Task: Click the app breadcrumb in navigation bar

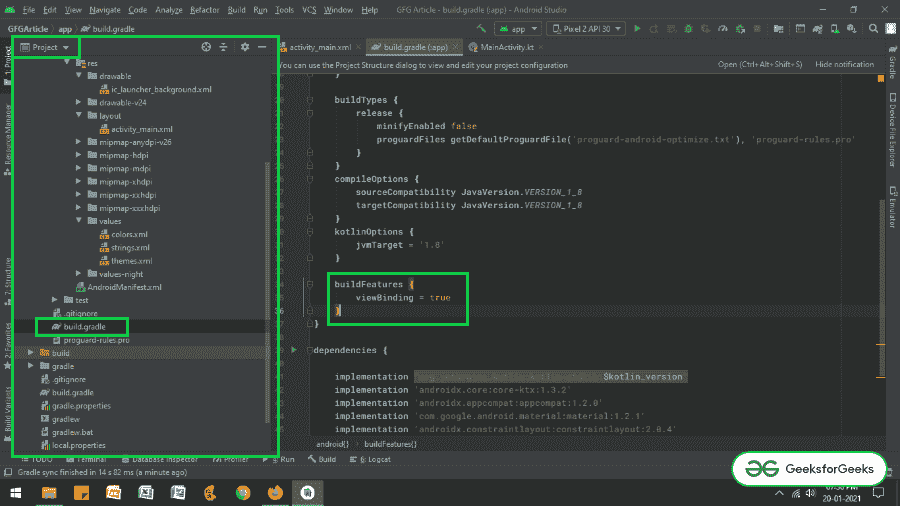Action: click(65, 29)
